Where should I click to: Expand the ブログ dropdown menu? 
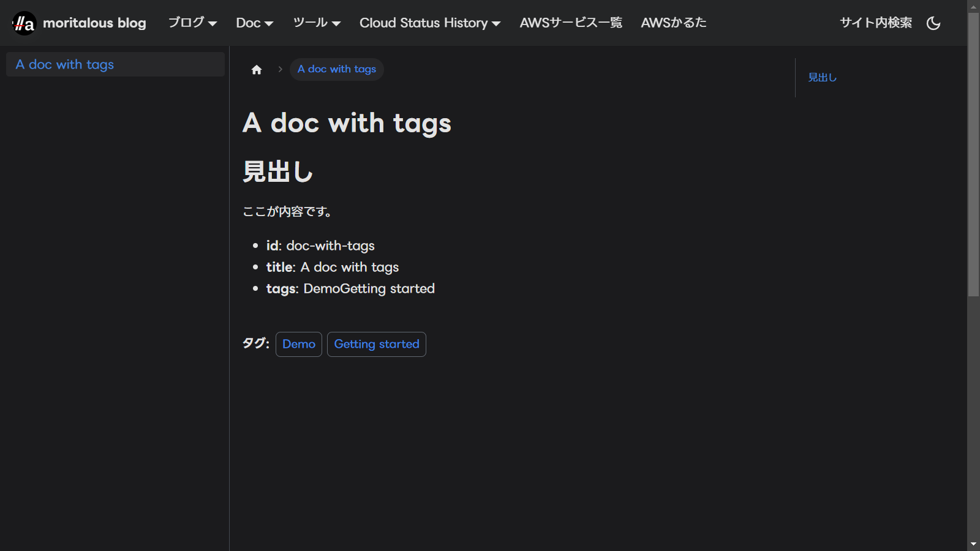click(x=192, y=23)
